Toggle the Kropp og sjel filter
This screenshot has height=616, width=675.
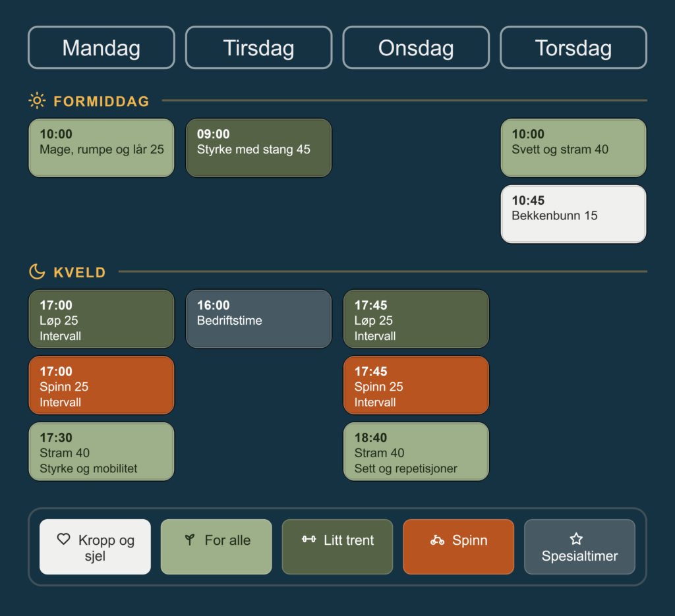[95, 547]
